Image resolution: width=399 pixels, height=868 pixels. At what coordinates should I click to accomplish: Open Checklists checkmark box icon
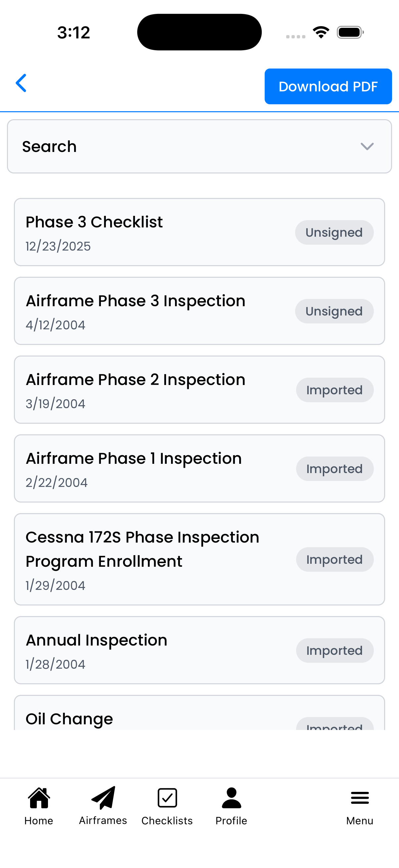tap(167, 798)
